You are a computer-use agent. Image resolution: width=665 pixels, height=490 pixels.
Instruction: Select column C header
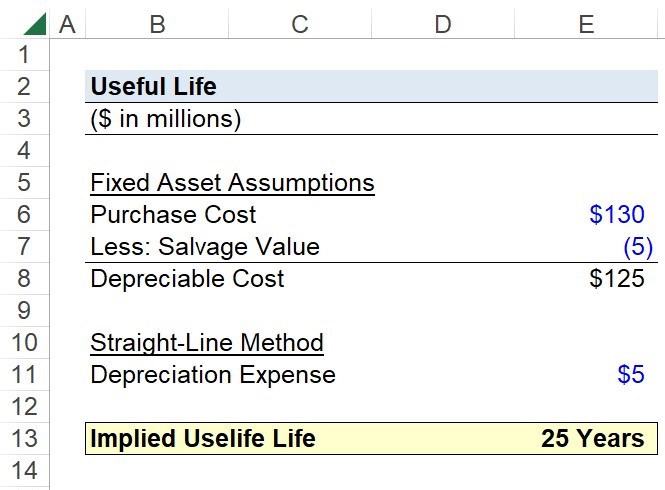(x=300, y=24)
